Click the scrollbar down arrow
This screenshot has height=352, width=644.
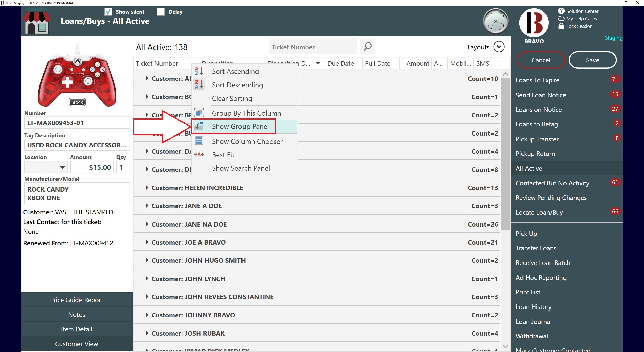pyautogui.click(x=505, y=346)
